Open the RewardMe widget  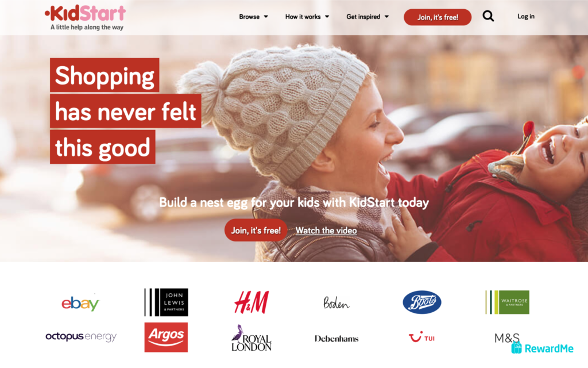[x=542, y=348]
